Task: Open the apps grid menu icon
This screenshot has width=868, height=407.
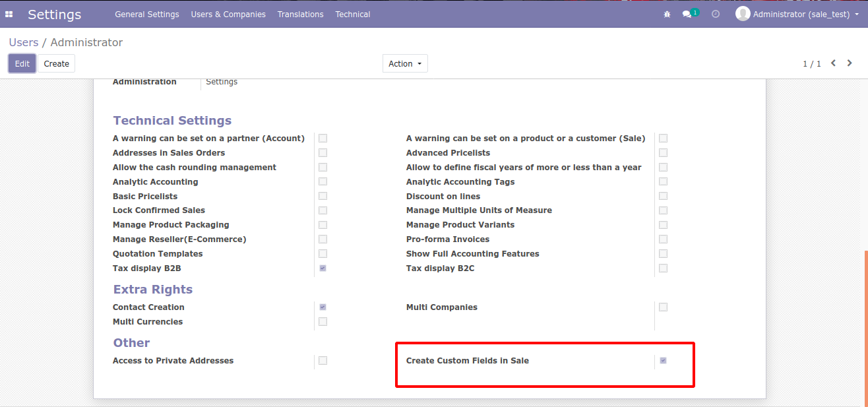Action: [x=9, y=14]
